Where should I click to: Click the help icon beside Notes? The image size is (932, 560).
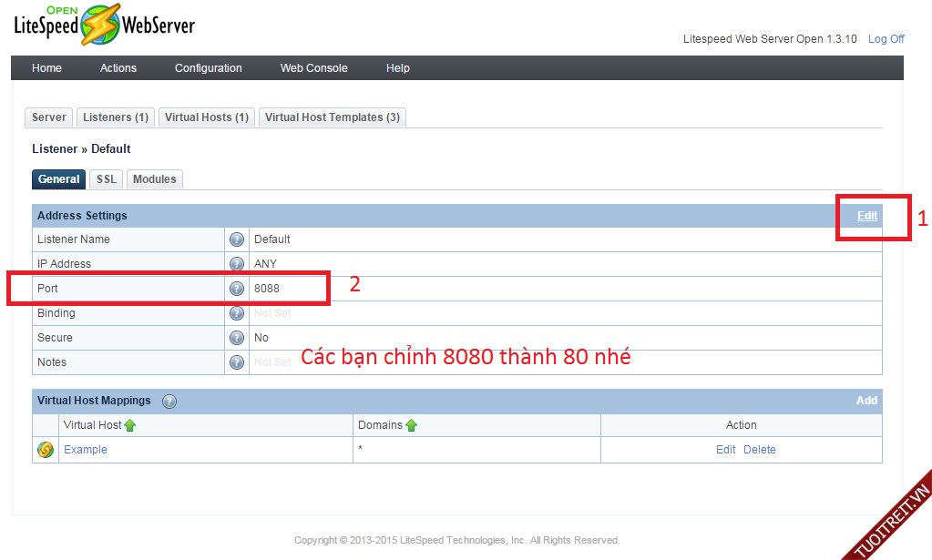237,362
